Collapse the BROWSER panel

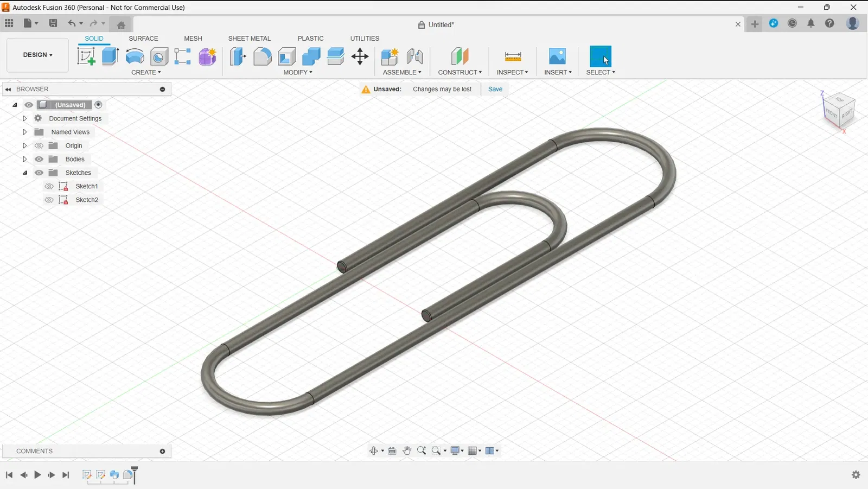(x=8, y=89)
